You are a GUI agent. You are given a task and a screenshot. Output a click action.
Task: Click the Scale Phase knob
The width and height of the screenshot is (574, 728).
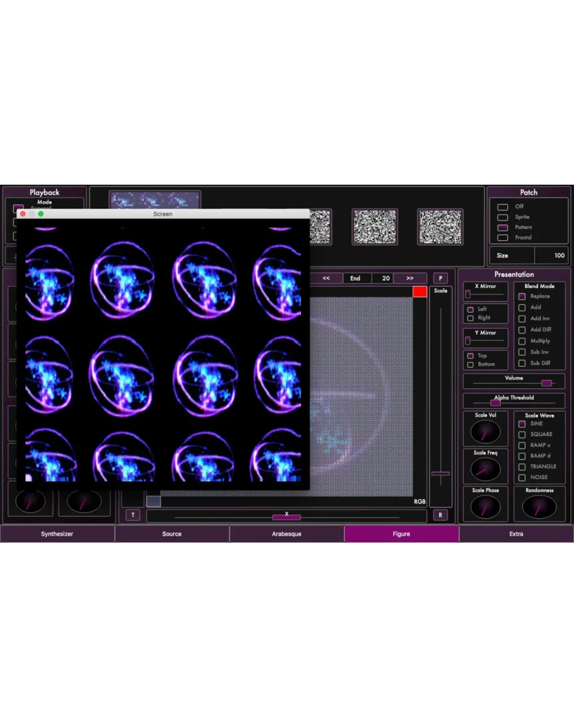(x=485, y=507)
